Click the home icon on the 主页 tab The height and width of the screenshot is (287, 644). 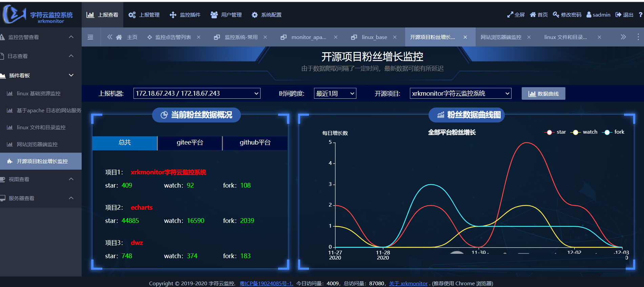pos(119,37)
